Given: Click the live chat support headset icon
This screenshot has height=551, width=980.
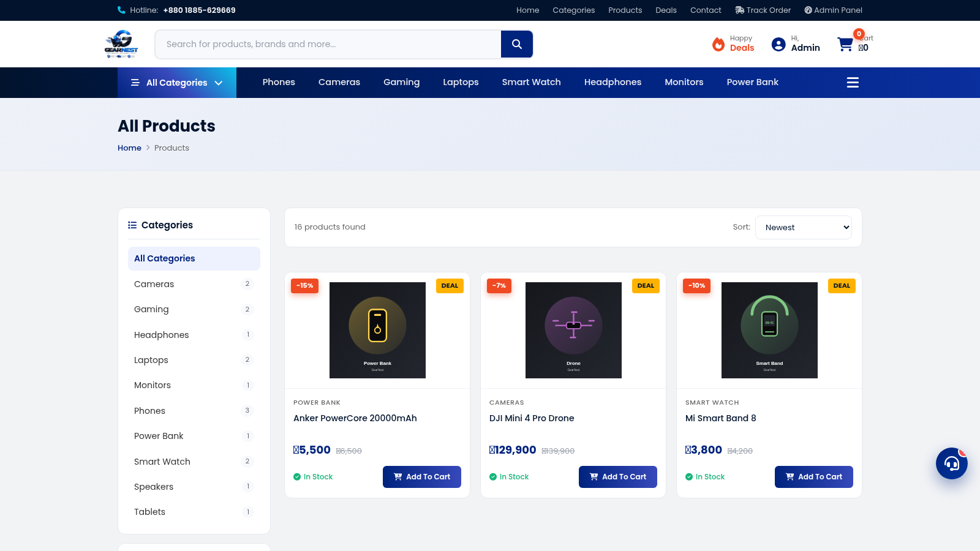Looking at the screenshot, I should (952, 463).
